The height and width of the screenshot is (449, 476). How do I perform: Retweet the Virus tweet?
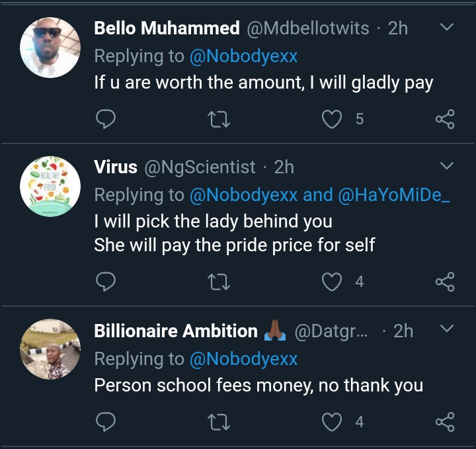click(x=218, y=282)
